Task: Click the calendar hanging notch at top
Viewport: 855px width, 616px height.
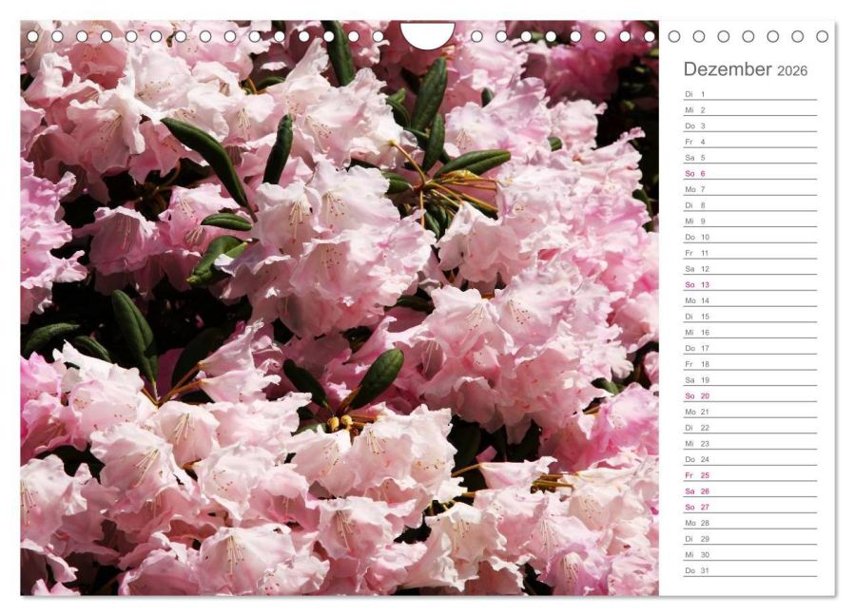Action: pos(427,35)
